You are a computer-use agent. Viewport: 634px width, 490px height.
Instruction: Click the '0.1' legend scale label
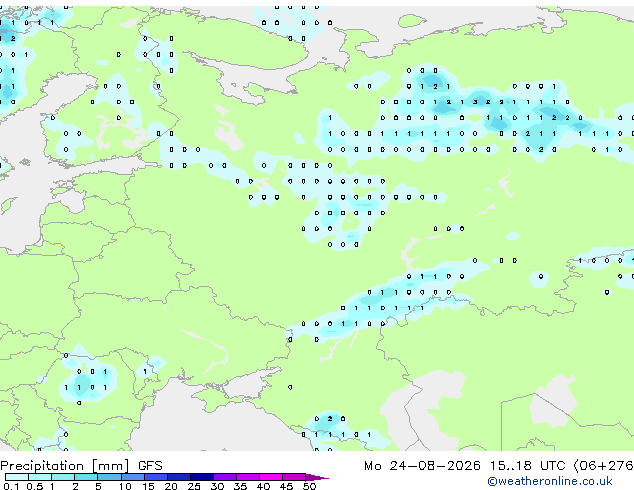point(11,486)
